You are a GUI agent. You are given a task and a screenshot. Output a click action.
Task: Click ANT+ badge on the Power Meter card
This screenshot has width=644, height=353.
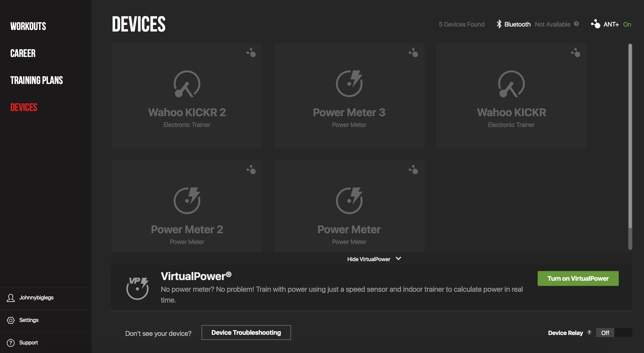[413, 170]
